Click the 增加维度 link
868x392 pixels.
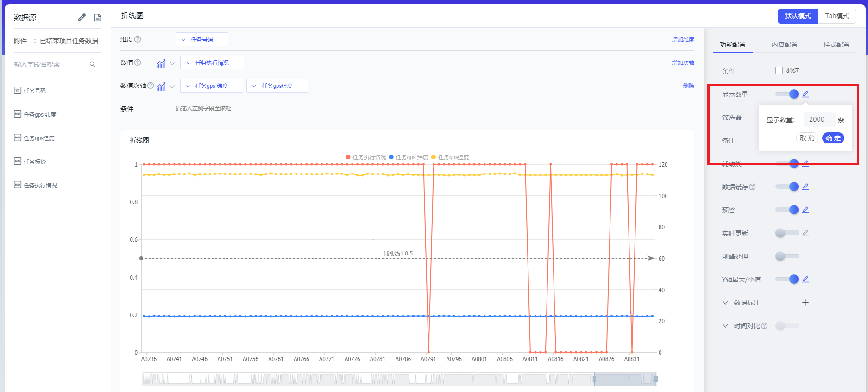[x=683, y=40]
